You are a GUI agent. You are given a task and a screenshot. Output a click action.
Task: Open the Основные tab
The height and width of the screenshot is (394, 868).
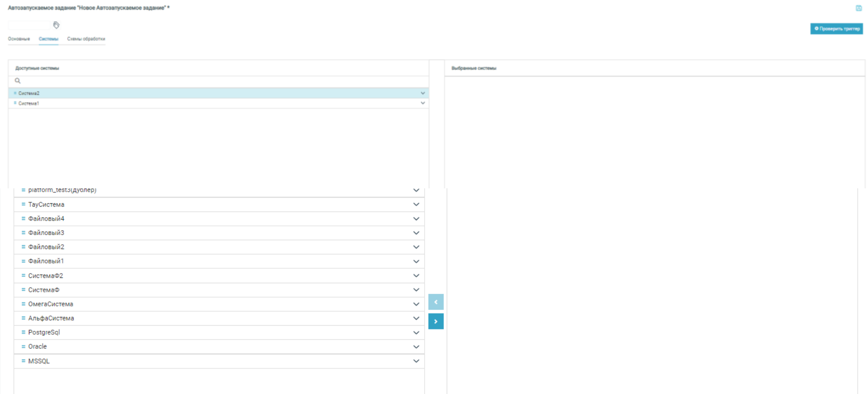(x=19, y=39)
